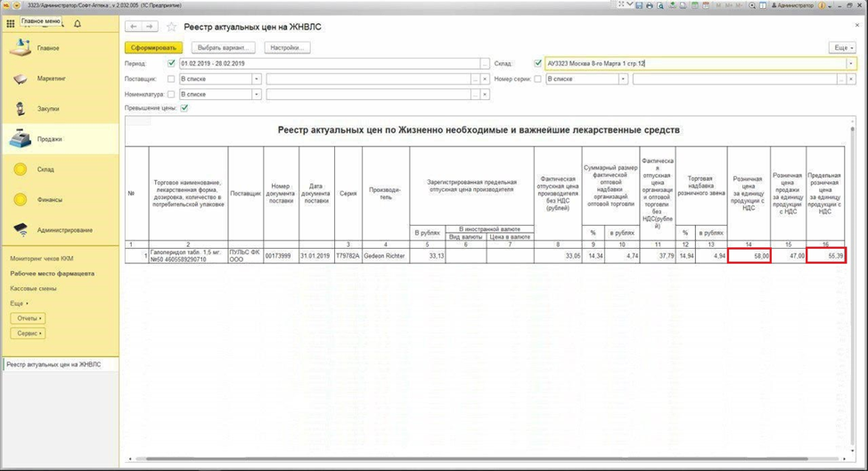Open the main menu grid icon
The width and height of the screenshot is (868, 471).
[x=11, y=23]
